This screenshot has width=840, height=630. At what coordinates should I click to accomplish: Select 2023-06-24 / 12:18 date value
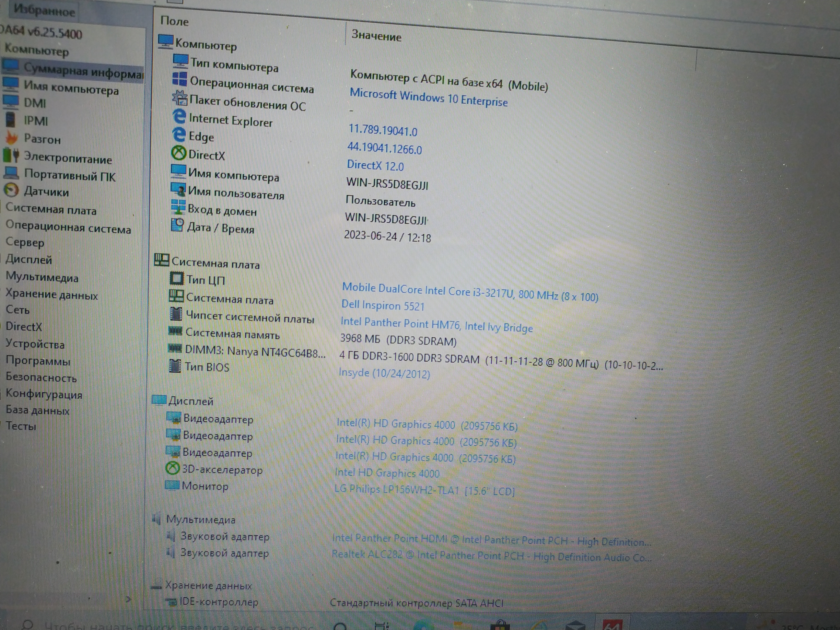click(387, 236)
